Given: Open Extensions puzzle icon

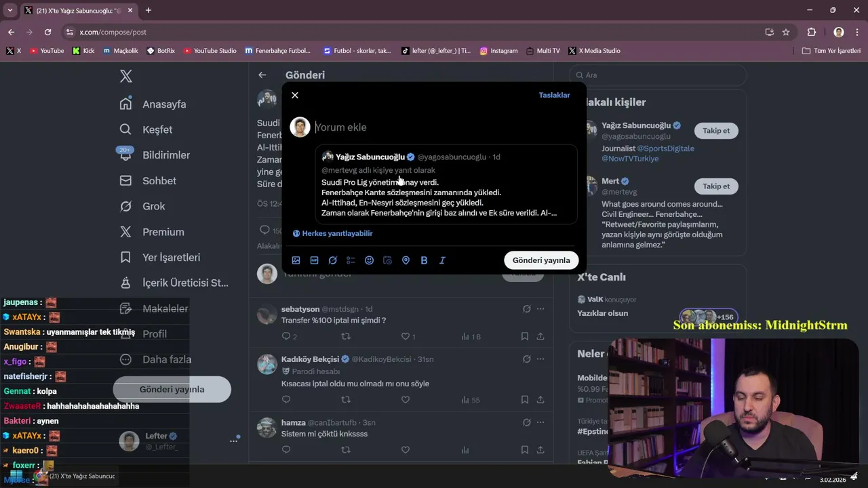Looking at the screenshot, I should pyautogui.click(x=812, y=32).
